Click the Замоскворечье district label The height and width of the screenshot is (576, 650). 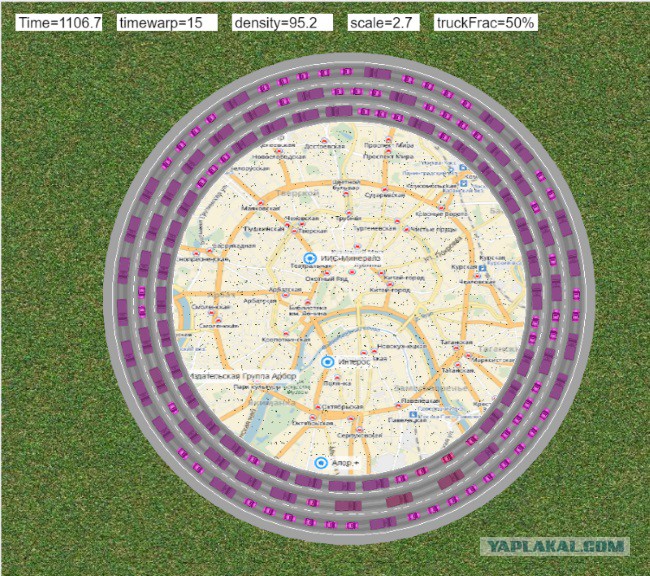(431, 388)
